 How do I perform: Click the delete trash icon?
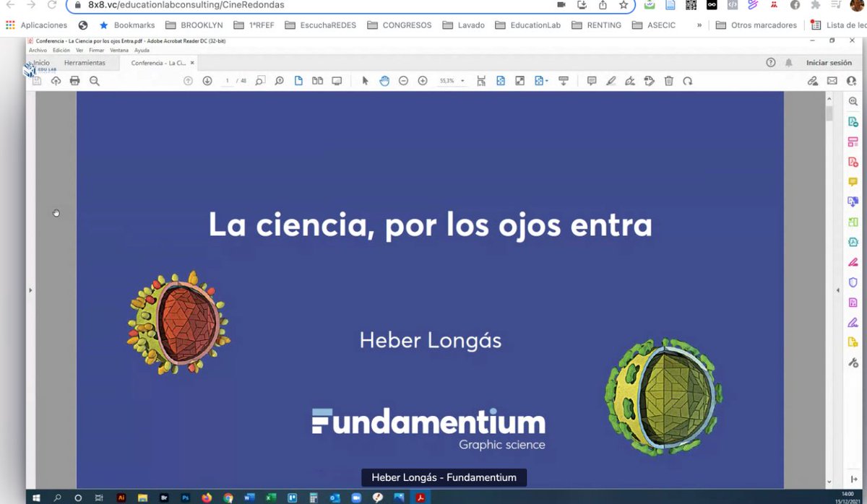(669, 81)
